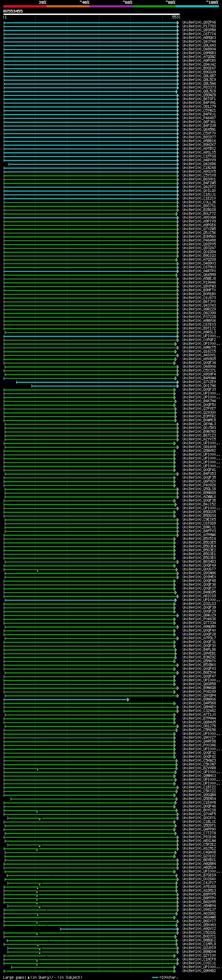Select the UniRef100_C1BTZ2 label
The width and height of the screenshot is (222, 980).
click(199, 787)
